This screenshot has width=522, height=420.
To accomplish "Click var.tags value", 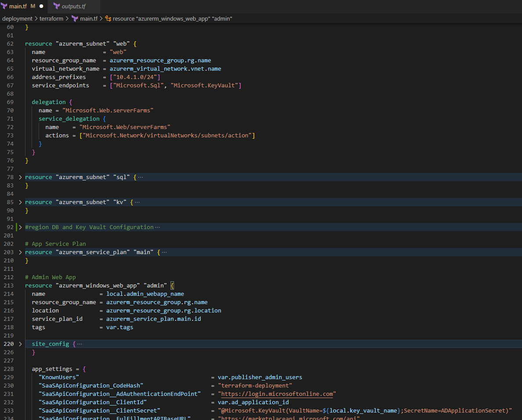I will click(120, 327).
